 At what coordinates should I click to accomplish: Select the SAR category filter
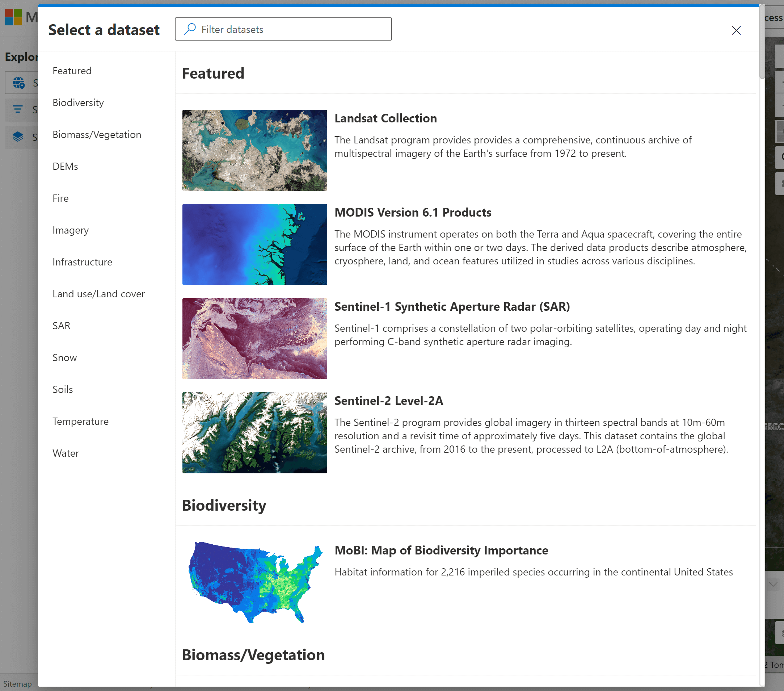point(61,326)
